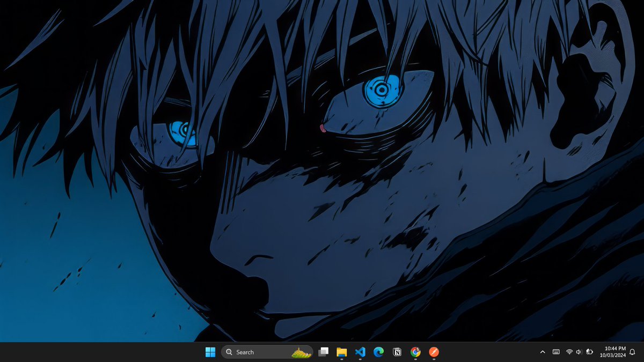The height and width of the screenshot is (362, 644).
Task: Expand the hidden system tray icons
Action: [x=543, y=352]
